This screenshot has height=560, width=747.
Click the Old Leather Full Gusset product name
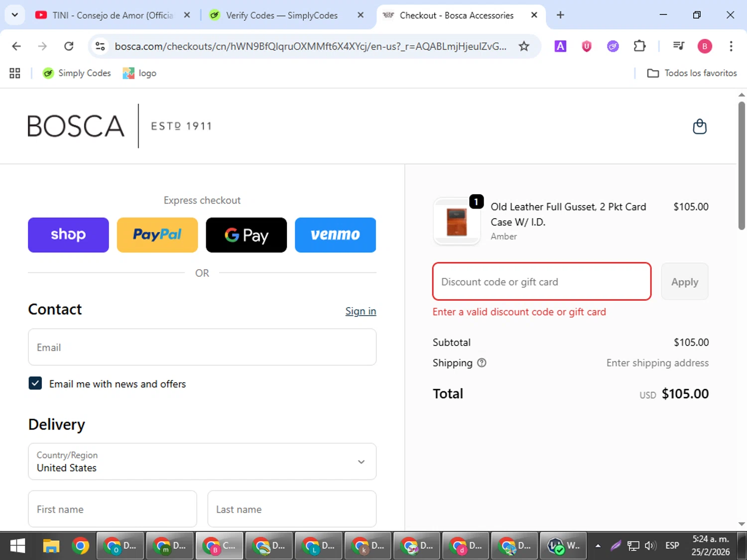568,214
